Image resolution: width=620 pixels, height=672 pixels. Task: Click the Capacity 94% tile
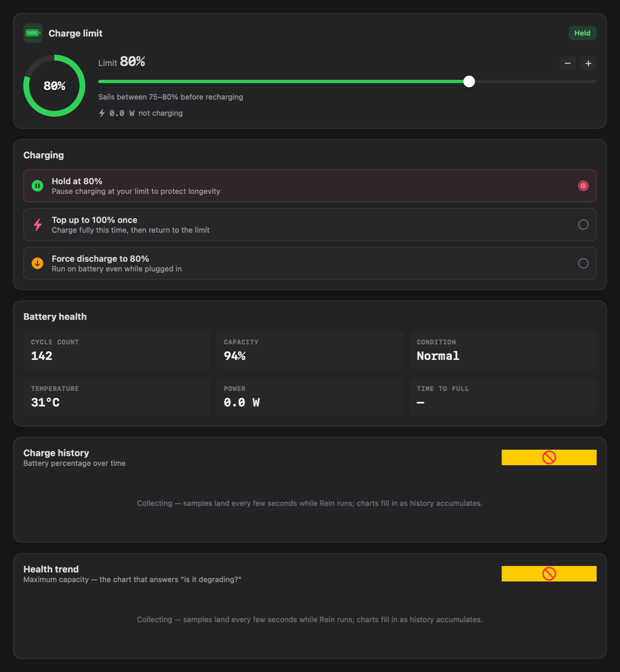click(x=310, y=350)
